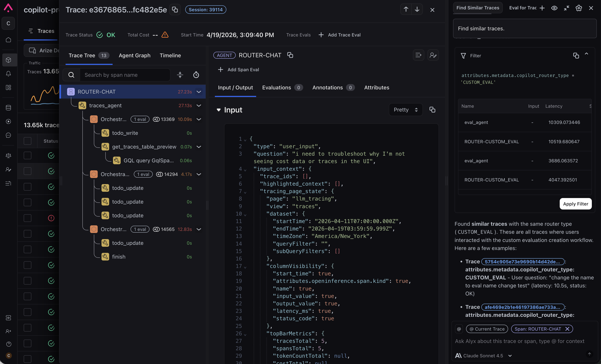601x364 pixels.
Task: Collapse the Filter card chevron
Action: click(586, 54)
